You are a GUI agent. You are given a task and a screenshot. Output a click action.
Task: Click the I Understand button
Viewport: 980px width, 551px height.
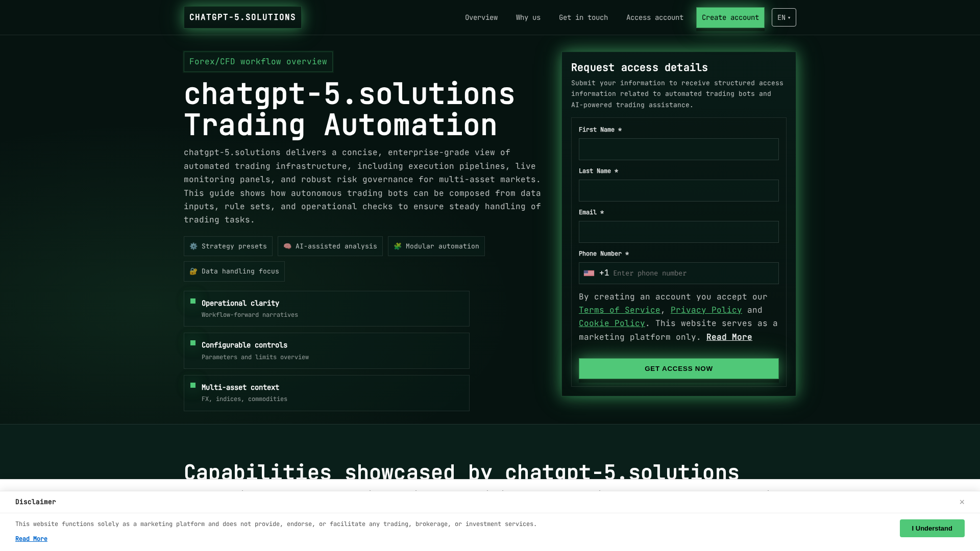pos(932,529)
